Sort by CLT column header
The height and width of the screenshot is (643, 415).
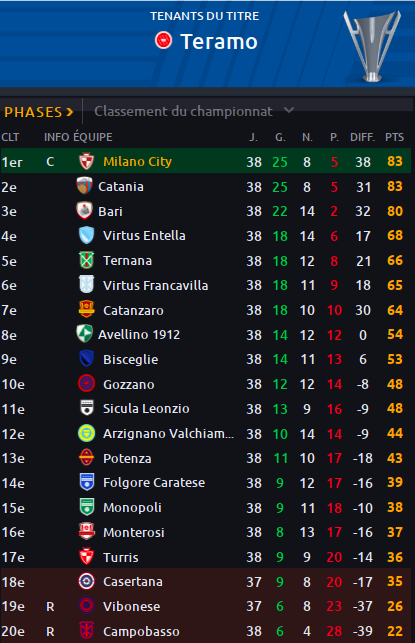pyautogui.click(x=10, y=137)
